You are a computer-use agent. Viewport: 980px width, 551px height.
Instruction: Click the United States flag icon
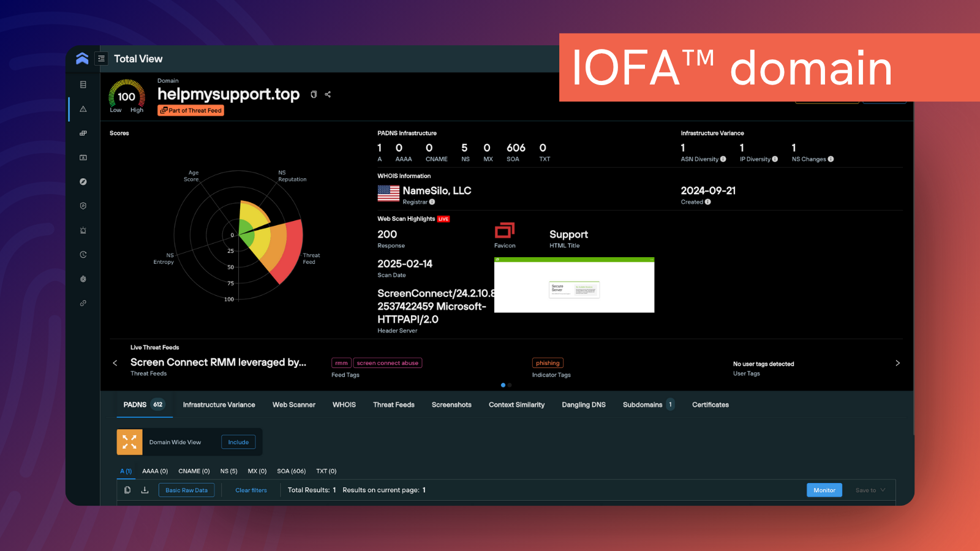coord(388,193)
